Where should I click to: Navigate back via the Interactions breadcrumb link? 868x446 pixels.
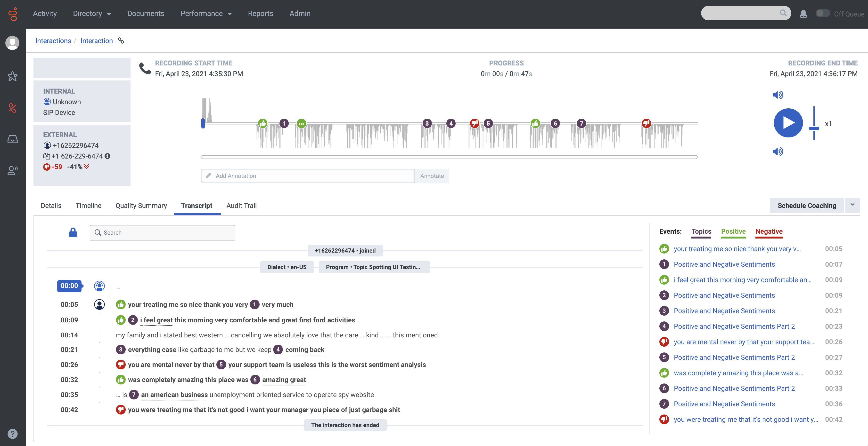pos(53,41)
